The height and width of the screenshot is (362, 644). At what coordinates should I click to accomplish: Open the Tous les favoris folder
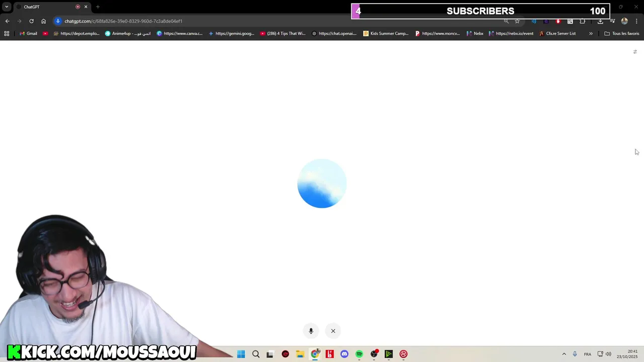(x=622, y=34)
